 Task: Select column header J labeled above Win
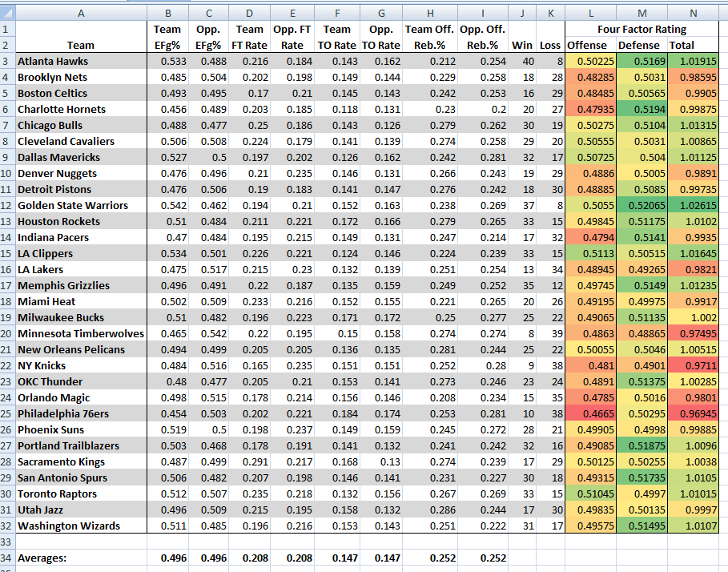[522, 13]
